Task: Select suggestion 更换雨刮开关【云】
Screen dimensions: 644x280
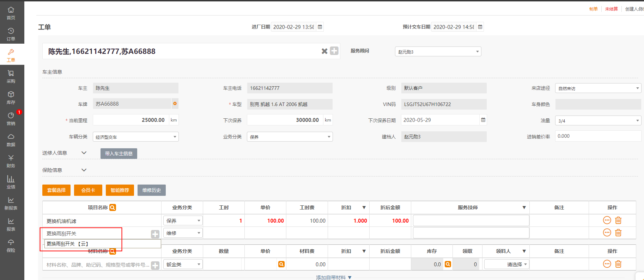Action: 103,244
